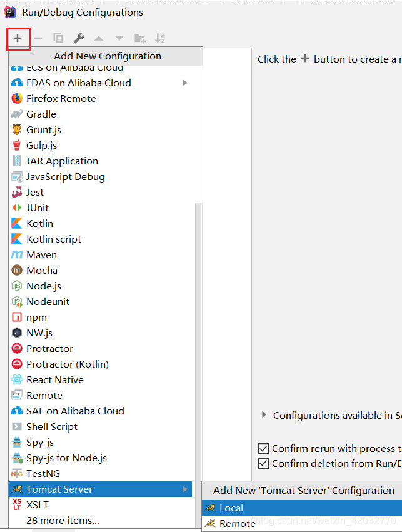The height and width of the screenshot is (532, 402).
Task: Click the Add New Configuration plus button
Action: tap(18, 38)
